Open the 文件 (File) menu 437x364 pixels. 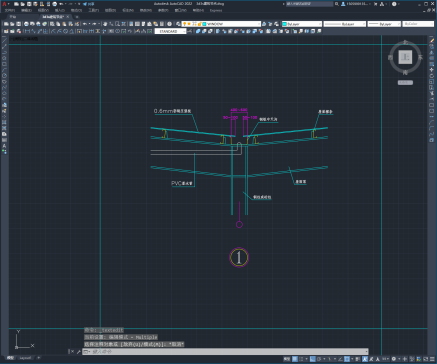coord(10,10)
